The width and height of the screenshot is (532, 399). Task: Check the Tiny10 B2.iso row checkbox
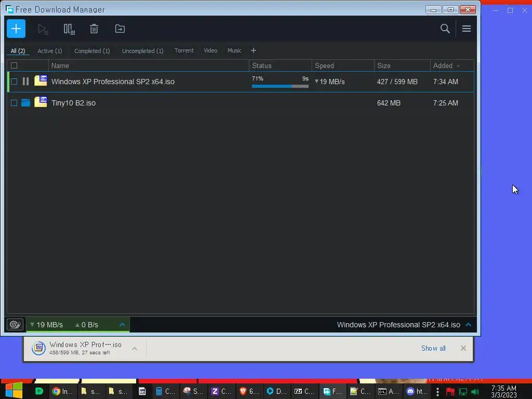pyautogui.click(x=14, y=103)
